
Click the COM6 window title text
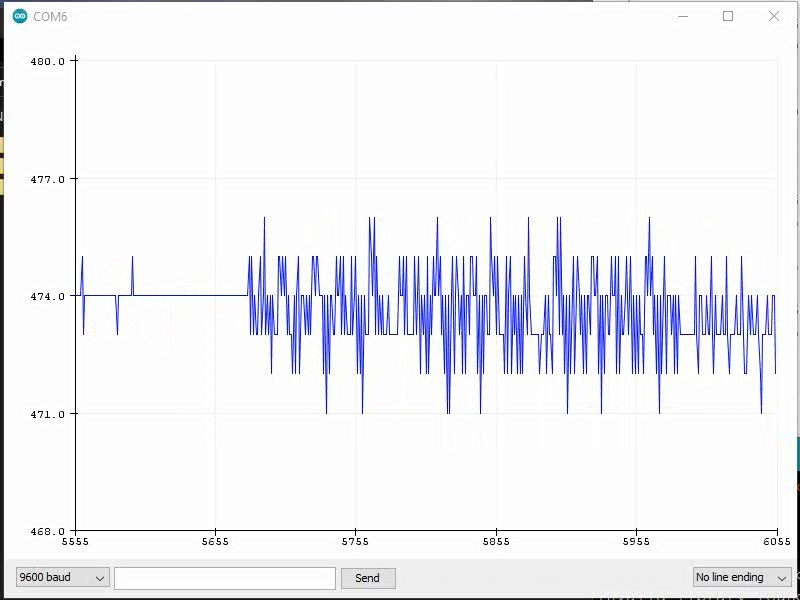[51, 17]
